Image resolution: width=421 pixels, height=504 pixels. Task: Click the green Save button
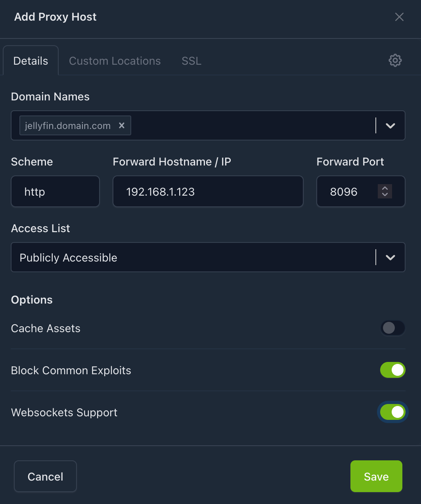[x=376, y=476]
